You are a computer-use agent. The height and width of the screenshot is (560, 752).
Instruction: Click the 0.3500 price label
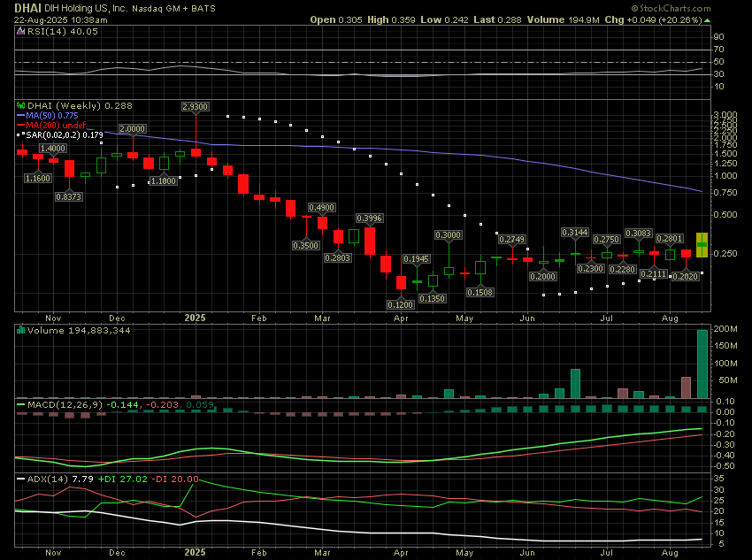tap(306, 245)
